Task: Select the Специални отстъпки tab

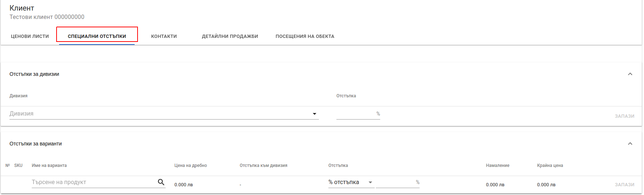Action: (97, 36)
